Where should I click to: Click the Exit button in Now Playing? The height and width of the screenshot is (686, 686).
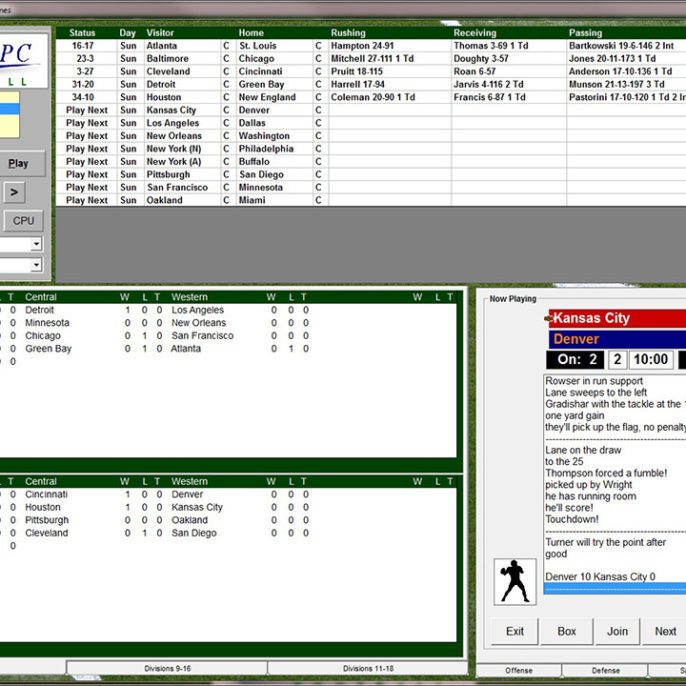tap(514, 631)
